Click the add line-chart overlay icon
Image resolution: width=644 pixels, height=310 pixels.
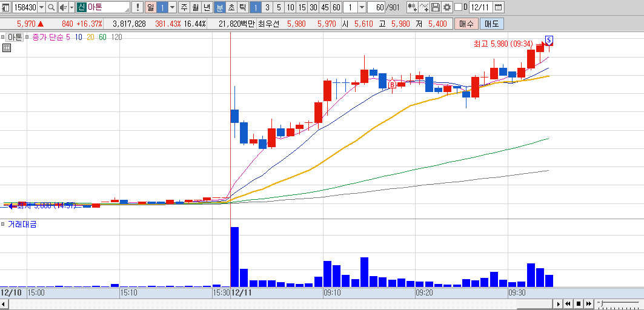click(424, 7)
